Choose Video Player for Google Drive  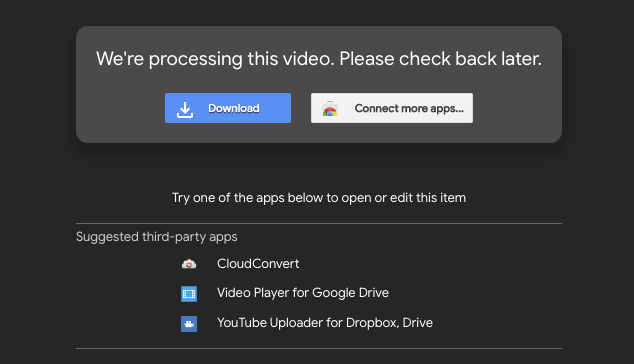pyautogui.click(x=303, y=293)
